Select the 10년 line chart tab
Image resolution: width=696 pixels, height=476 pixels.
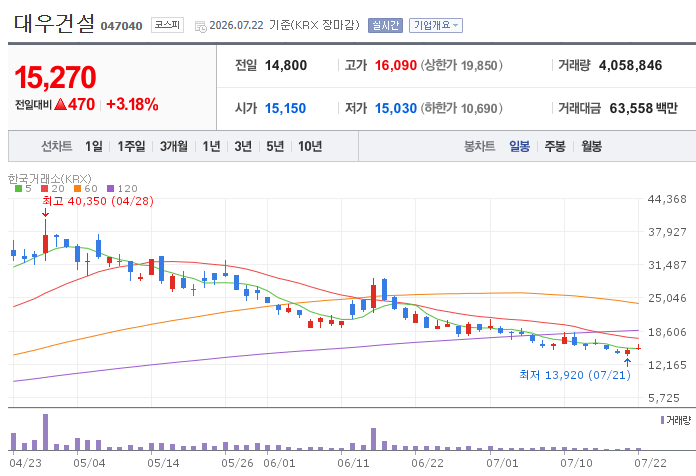click(310, 146)
